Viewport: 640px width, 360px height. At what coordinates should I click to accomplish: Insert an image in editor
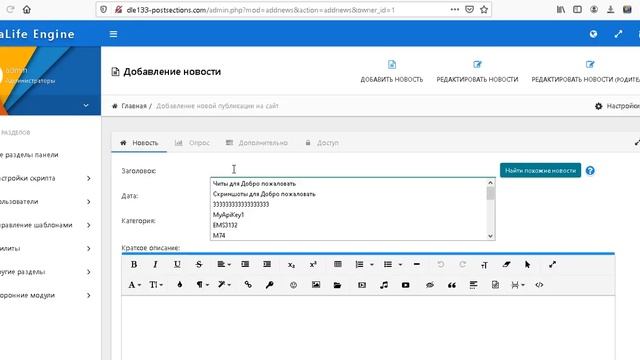316,285
